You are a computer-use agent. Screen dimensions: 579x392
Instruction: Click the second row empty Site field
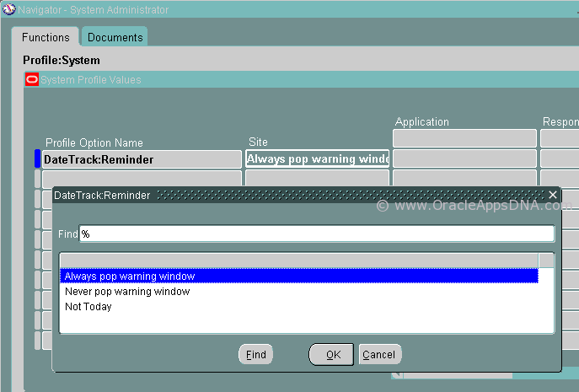pos(317,178)
